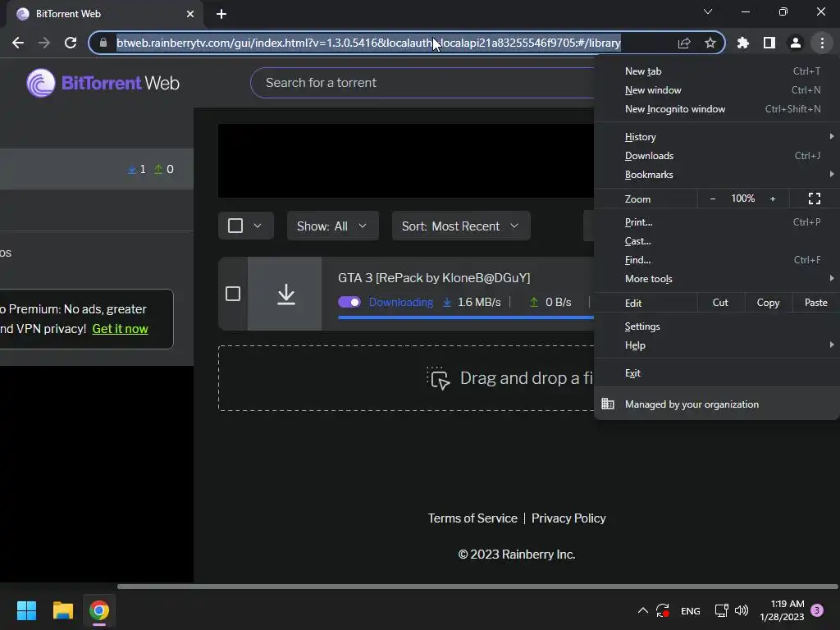The height and width of the screenshot is (630, 840).
Task: Click the lock site information icon
Action: [103, 43]
